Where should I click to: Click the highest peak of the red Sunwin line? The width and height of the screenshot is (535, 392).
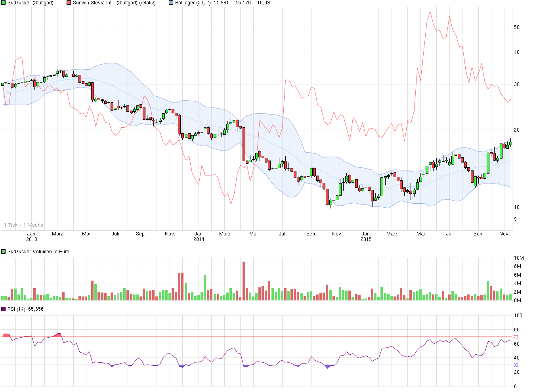[430, 12]
